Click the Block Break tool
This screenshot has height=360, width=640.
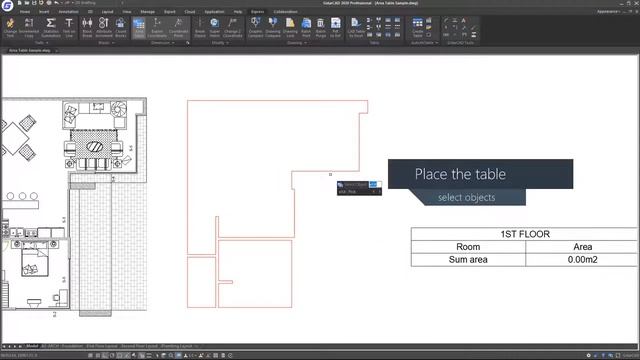pyautogui.click(x=87, y=28)
